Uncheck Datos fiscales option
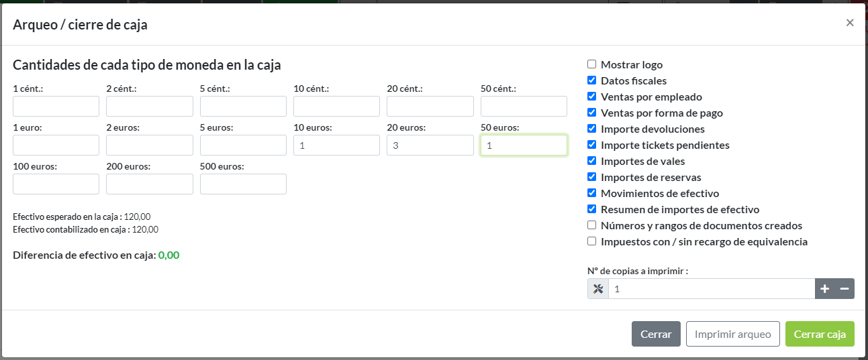This screenshot has width=868, height=360. coord(591,80)
